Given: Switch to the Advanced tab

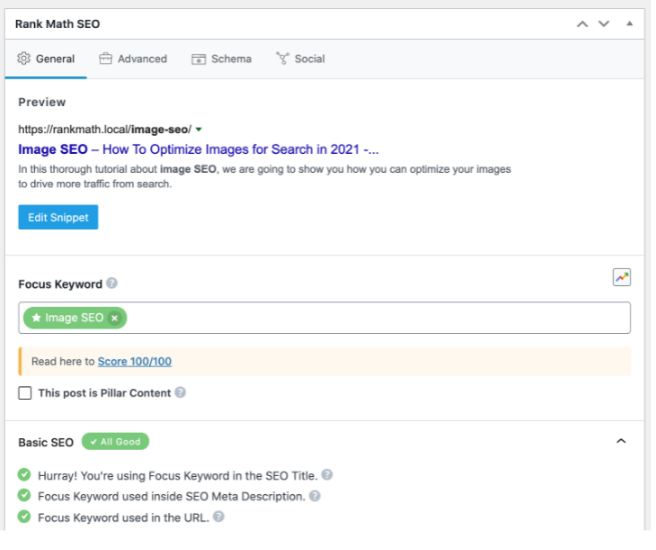Looking at the screenshot, I should coord(133,59).
